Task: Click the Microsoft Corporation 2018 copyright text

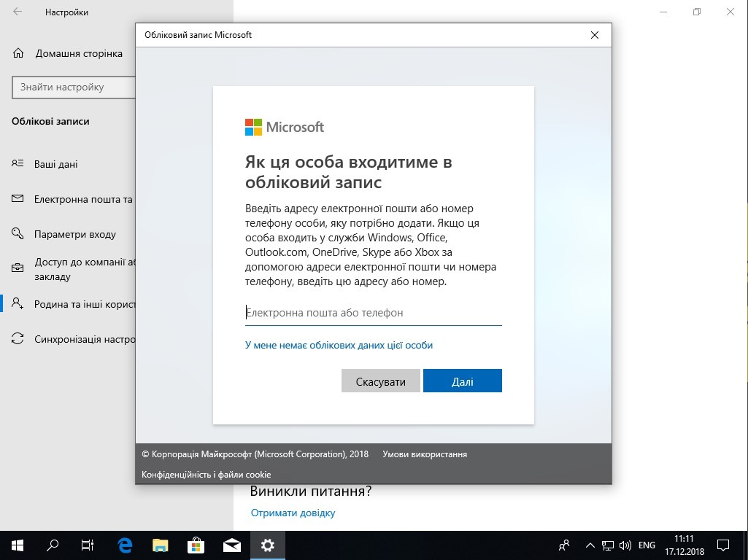Action: 255,454
